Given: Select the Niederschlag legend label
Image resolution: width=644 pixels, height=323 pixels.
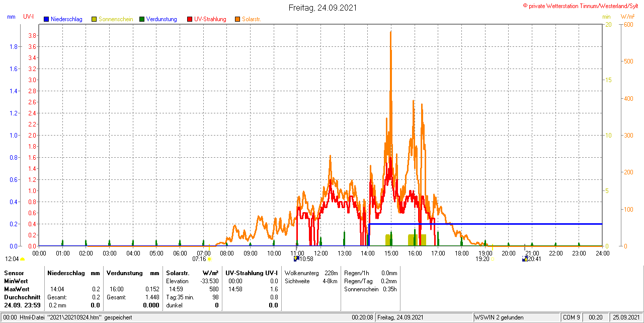Looking at the screenshot, I should [x=66, y=19].
